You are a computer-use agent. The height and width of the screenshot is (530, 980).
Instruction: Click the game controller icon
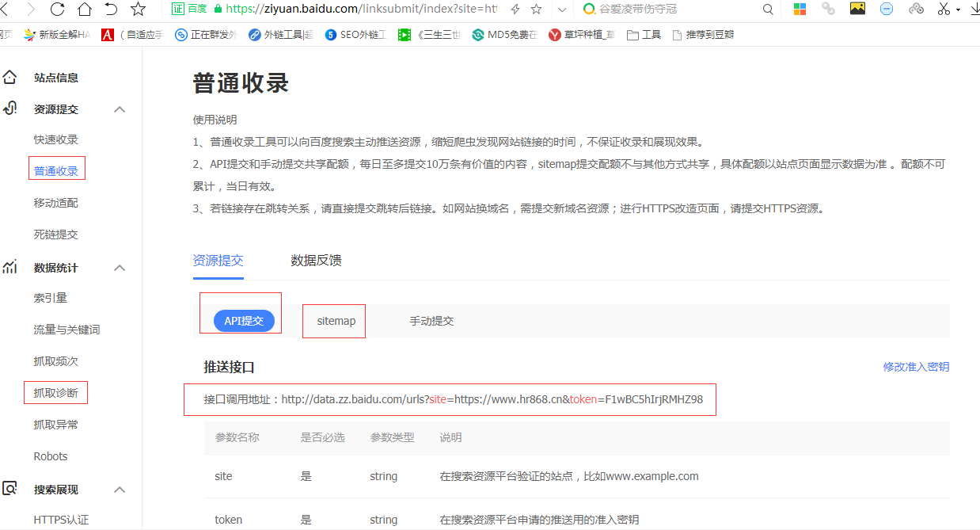(x=916, y=9)
